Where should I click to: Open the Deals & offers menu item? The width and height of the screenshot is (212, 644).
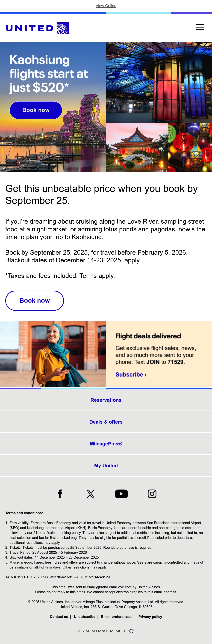tap(106, 422)
